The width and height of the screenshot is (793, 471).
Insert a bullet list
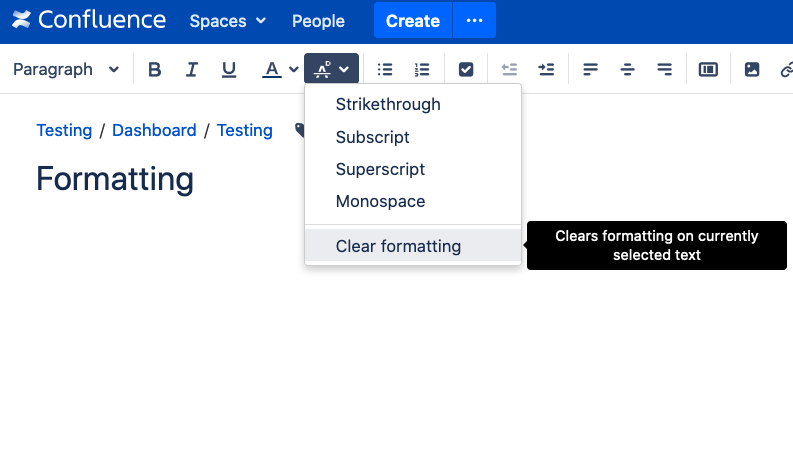[x=385, y=69]
